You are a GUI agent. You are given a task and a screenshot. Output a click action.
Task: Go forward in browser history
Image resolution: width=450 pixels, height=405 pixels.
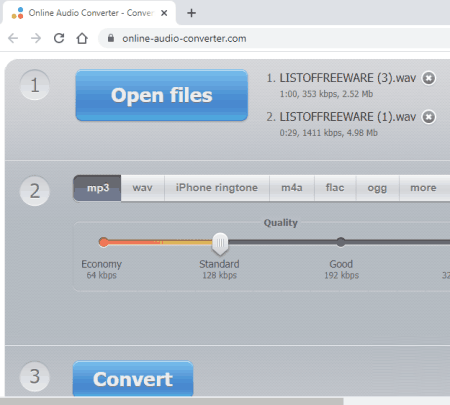click(36, 38)
